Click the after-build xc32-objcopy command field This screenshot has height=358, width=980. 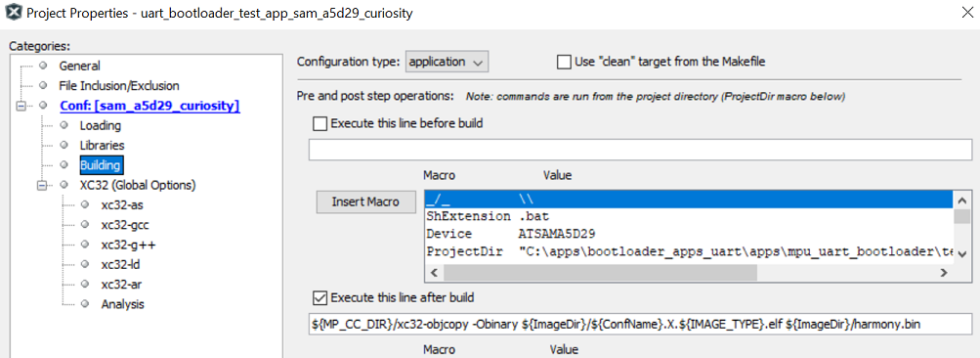[x=640, y=324]
